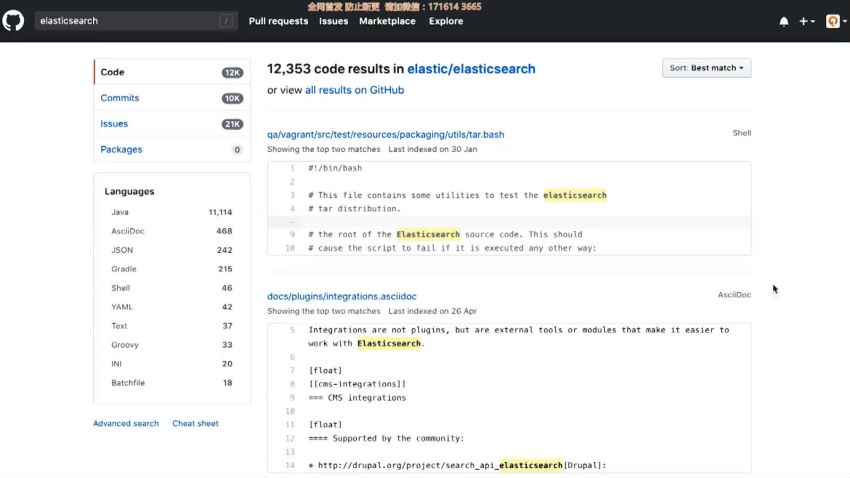Filter results by YAML language

[171, 307]
